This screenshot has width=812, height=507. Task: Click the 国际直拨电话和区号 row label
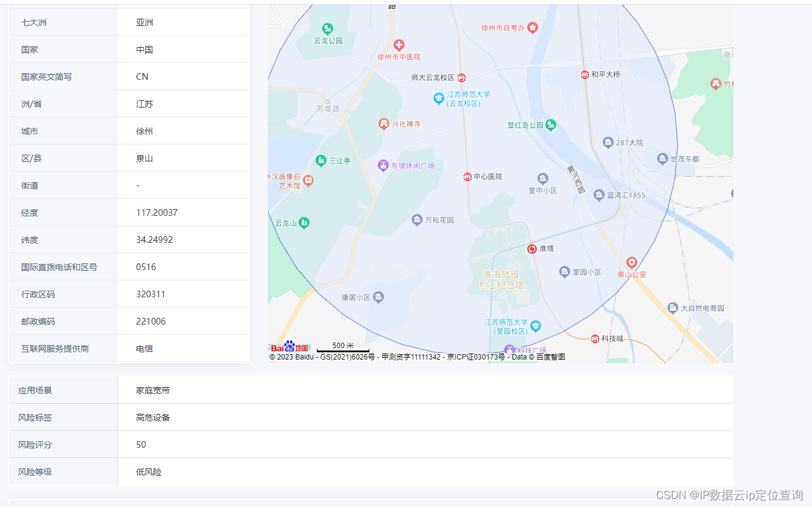(x=59, y=267)
